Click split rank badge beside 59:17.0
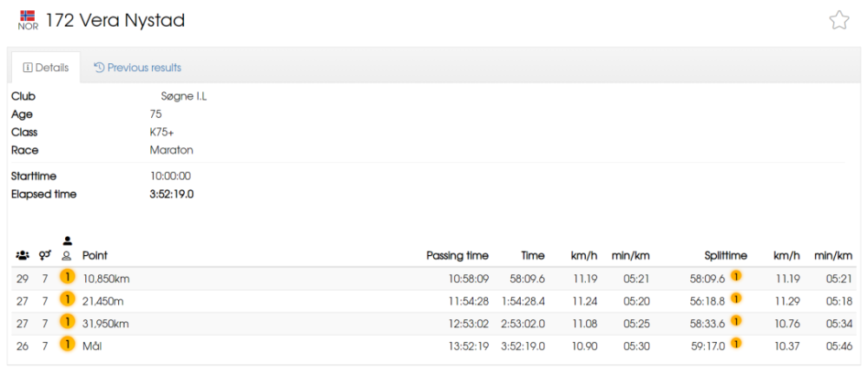Viewport: 868px width, 374px height. [x=736, y=344]
